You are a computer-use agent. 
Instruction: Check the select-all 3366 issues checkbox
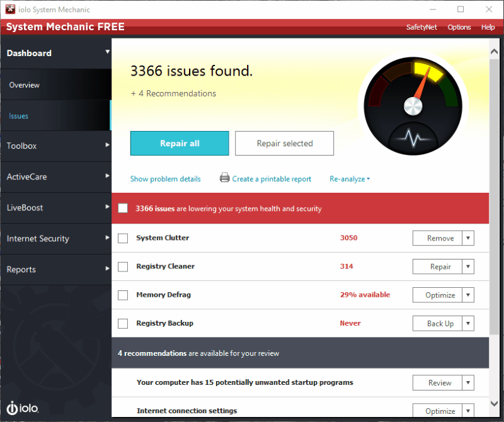tap(123, 208)
